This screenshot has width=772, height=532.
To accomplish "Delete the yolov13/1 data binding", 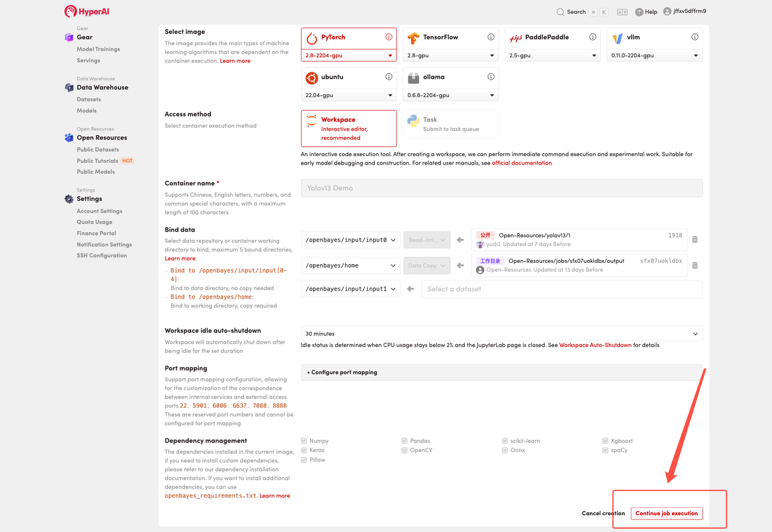I will [x=695, y=239].
